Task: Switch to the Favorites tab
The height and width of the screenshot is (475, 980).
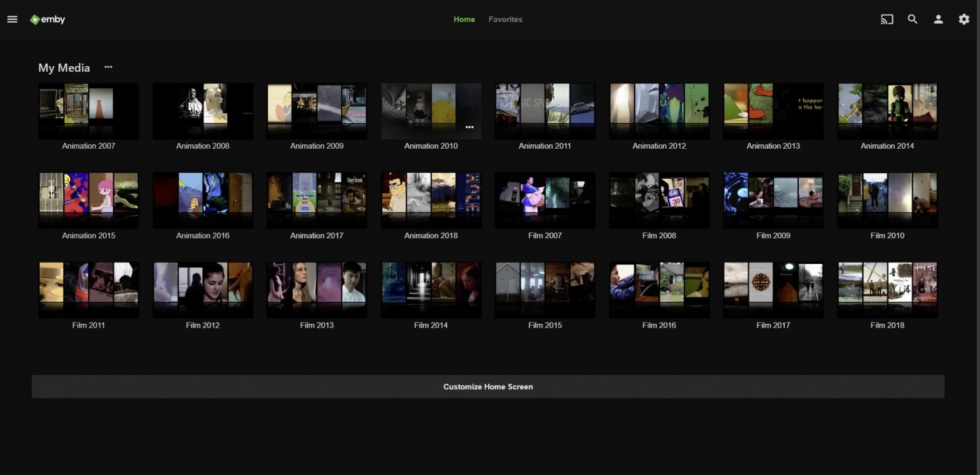Action: click(x=505, y=20)
